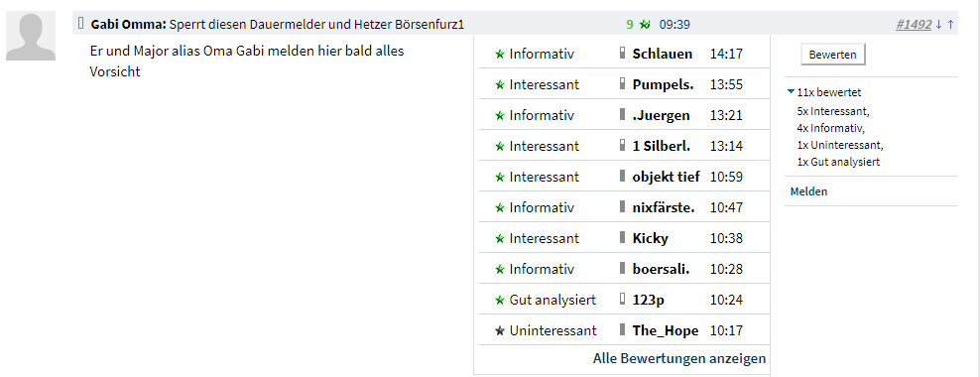Click the user avatar placeholder image
This screenshot has height=377, width=980.
coord(31,37)
